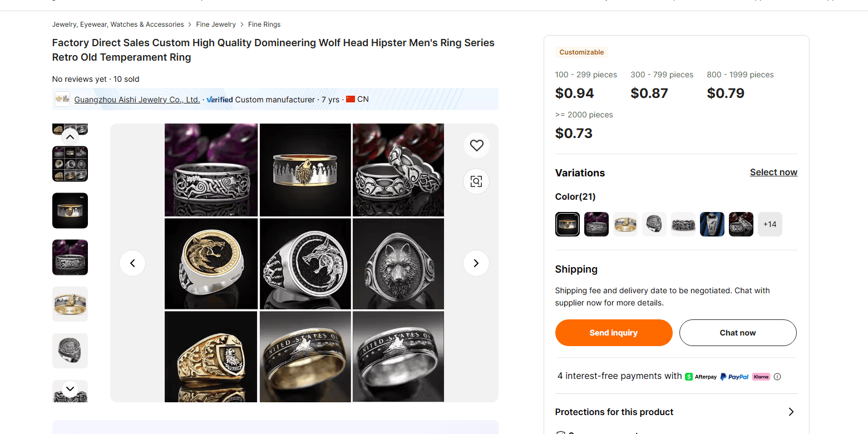Show 14 more color options
This screenshot has width=868, height=434.
(x=770, y=224)
